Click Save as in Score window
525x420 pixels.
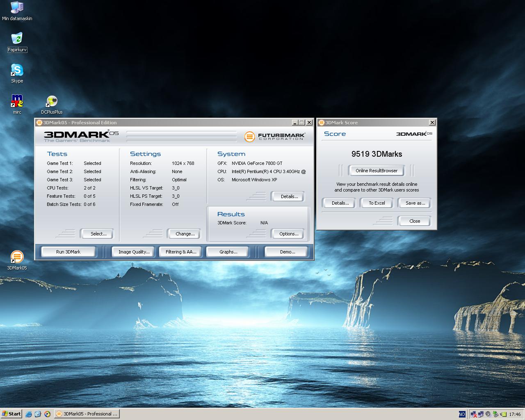(x=415, y=203)
